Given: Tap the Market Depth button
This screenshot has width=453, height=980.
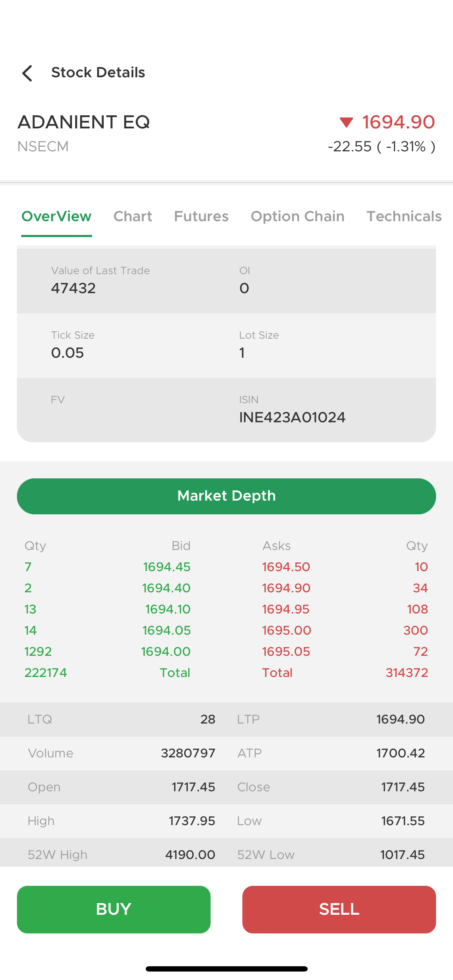Looking at the screenshot, I should 226,496.
